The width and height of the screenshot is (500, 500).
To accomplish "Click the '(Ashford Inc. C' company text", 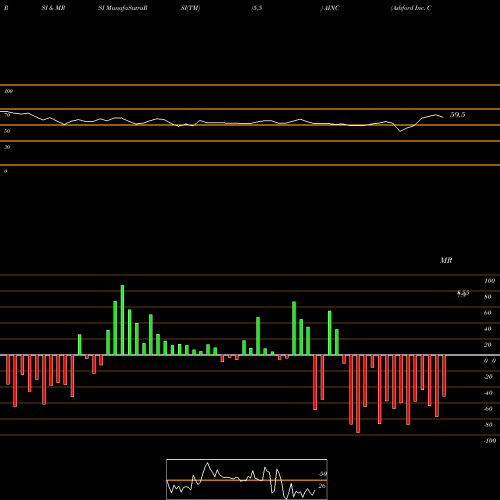I will (x=411, y=8).
